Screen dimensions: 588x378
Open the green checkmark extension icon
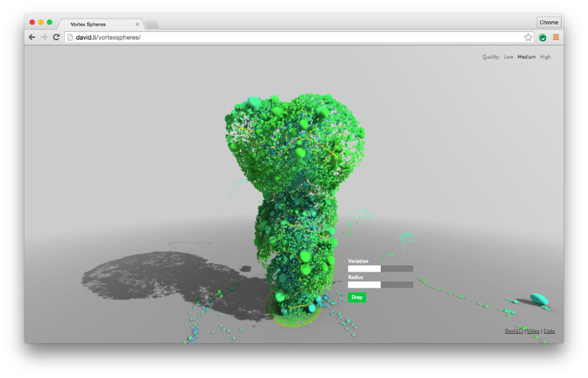point(543,37)
